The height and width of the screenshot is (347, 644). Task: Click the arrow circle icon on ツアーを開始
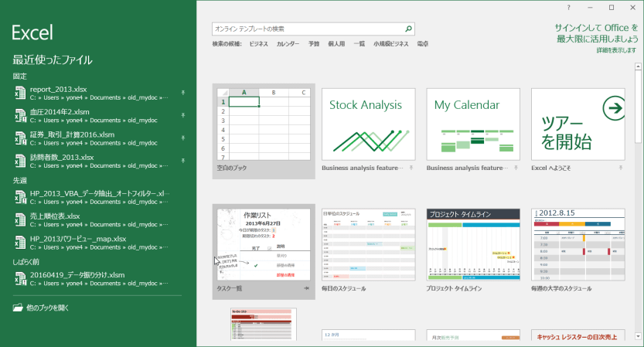[x=614, y=108]
